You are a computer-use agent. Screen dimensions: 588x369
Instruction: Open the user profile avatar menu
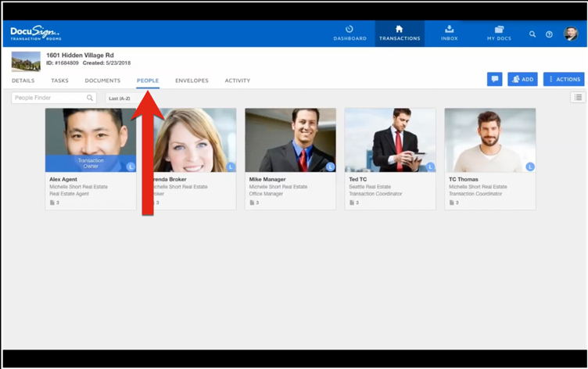pyautogui.click(x=571, y=34)
